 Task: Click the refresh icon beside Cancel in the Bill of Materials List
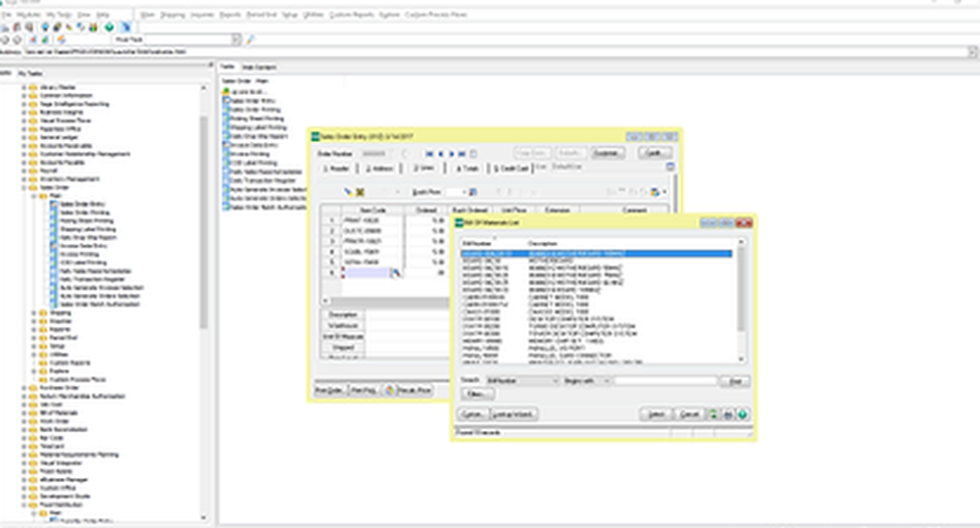click(x=713, y=414)
